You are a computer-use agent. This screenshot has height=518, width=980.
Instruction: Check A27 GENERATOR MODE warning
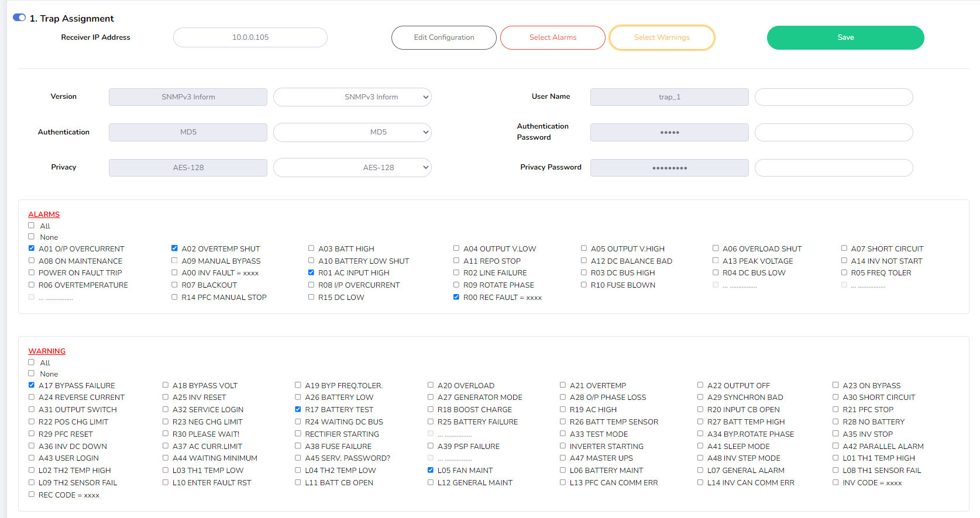tap(431, 396)
